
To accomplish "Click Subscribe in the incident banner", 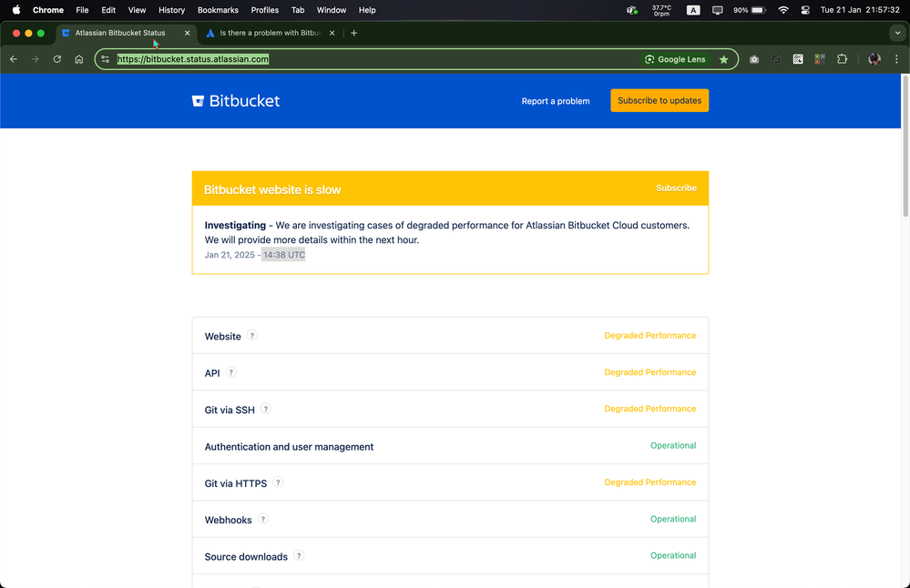I will point(676,188).
